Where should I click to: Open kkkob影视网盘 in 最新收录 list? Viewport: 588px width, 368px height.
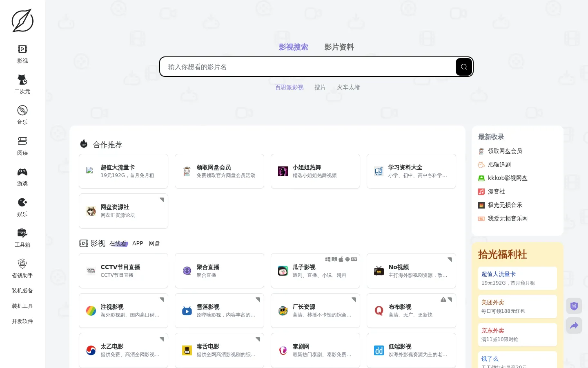(503, 178)
